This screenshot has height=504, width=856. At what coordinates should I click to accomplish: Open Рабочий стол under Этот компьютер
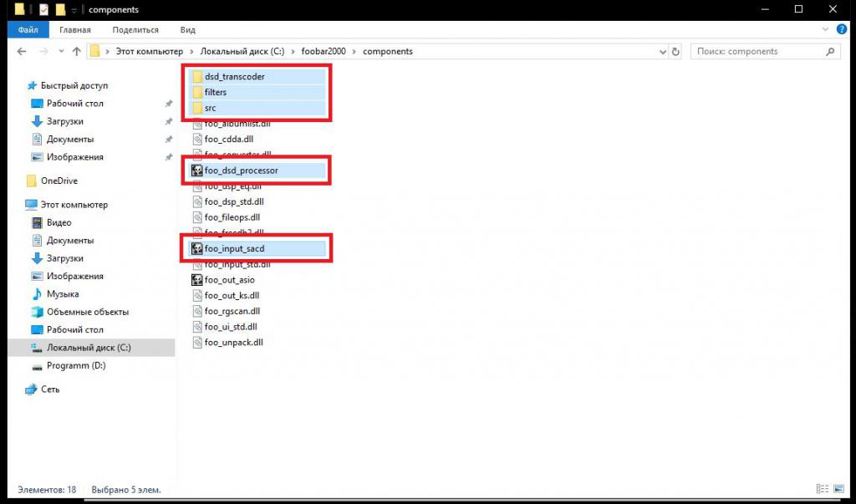(74, 330)
